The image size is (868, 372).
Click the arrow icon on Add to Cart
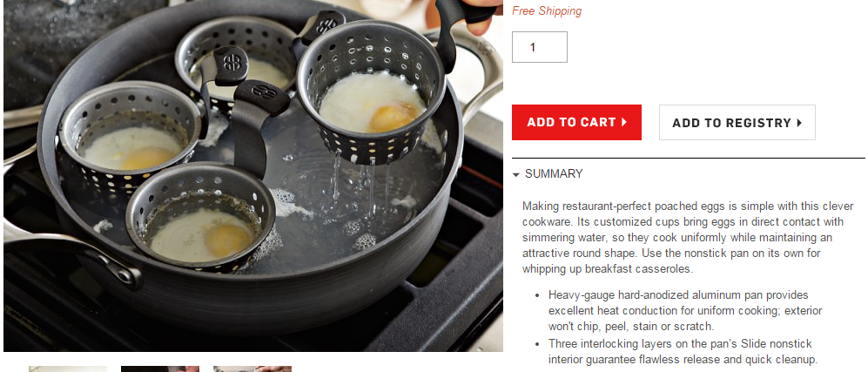pos(624,122)
